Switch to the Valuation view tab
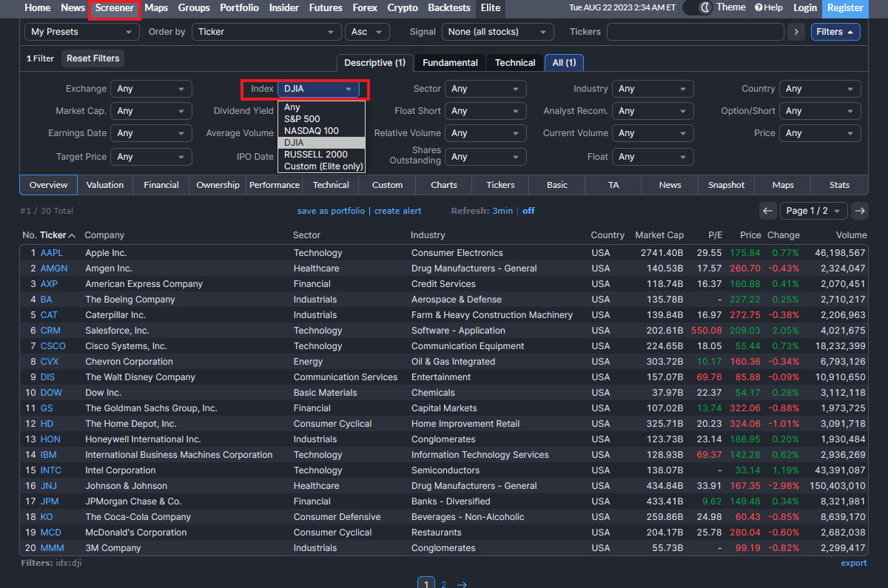 [x=105, y=185]
